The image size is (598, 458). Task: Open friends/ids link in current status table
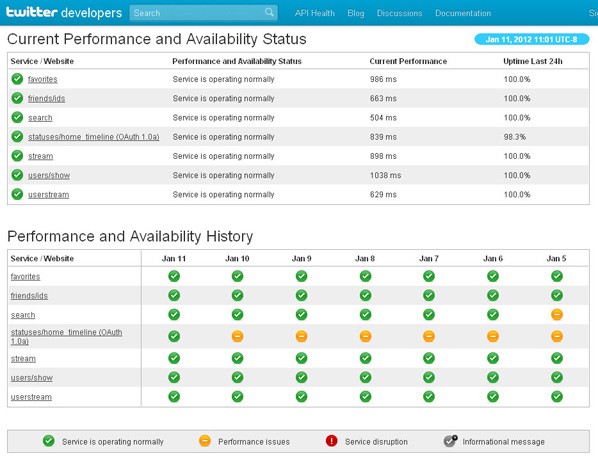pyautogui.click(x=47, y=98)
